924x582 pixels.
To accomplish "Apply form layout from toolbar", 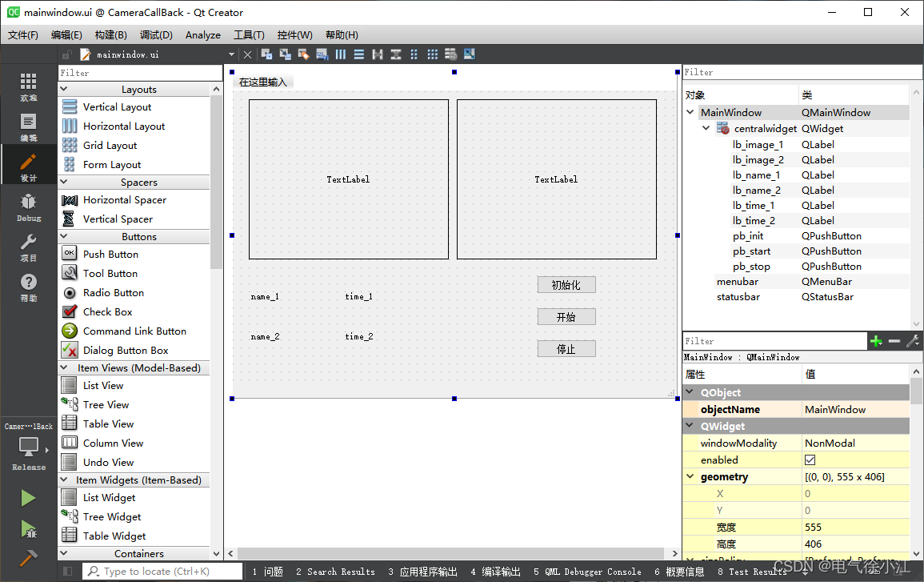I will click(414, 54).
